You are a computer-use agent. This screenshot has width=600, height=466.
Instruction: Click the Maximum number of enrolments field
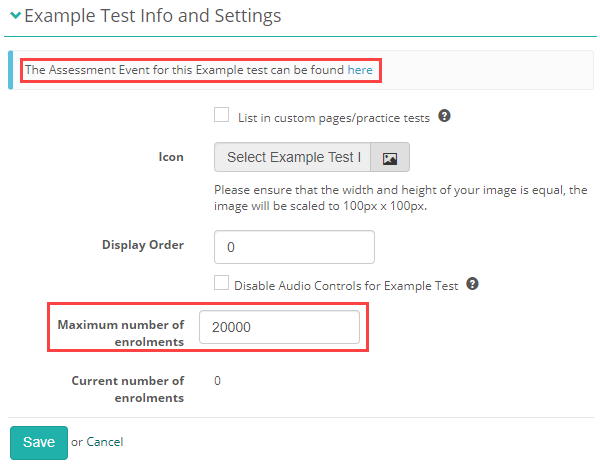pyautogui.click(x=279, y=328)
